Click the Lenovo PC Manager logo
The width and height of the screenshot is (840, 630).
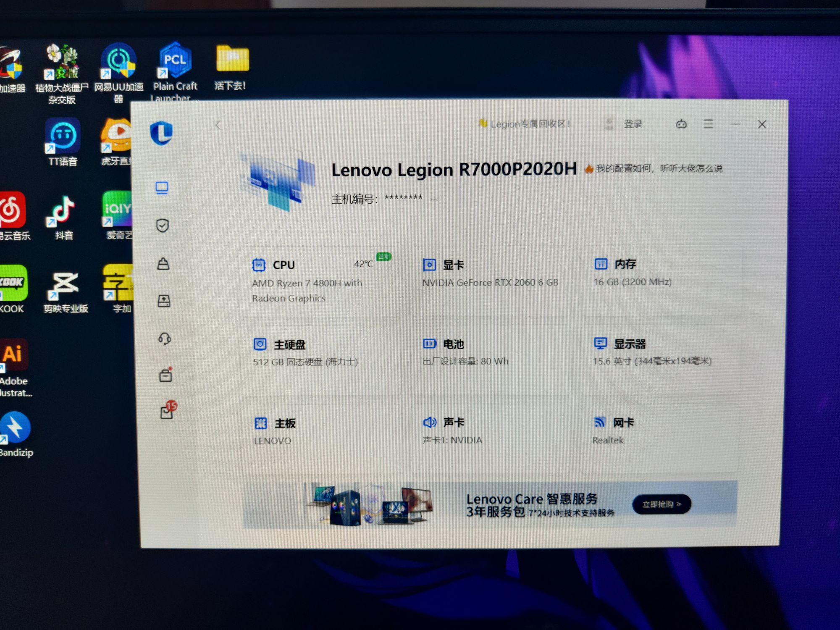coord(162,133)
